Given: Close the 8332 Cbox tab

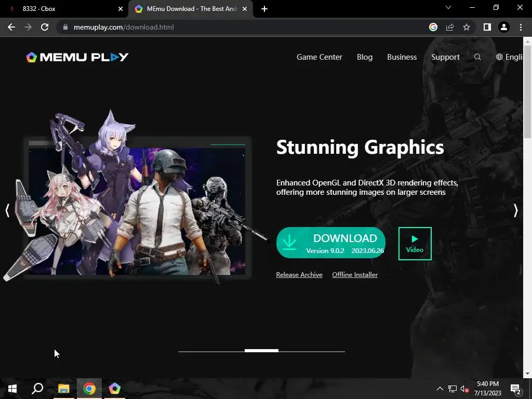Looking at the screenshot, I should tap(121, 9).
